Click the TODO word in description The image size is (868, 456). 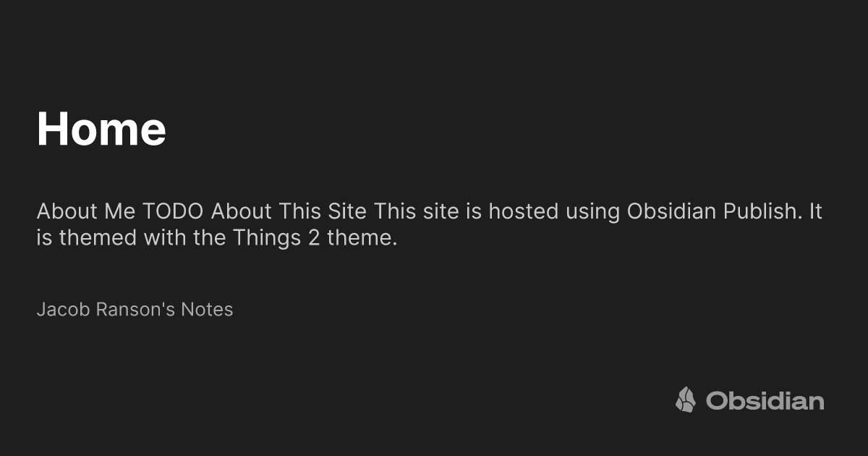174,212
